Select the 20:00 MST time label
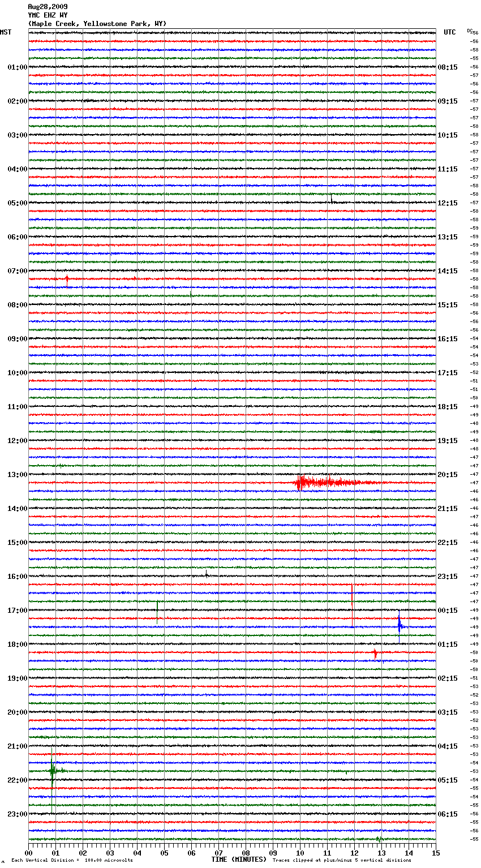This screenshot has height=868, width=481. (18, 712)
